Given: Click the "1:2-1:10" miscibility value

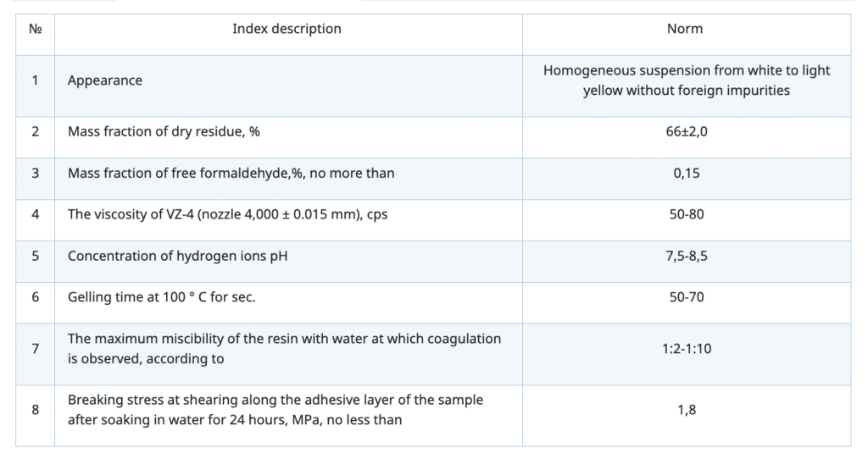Looking at the screenshot, I should pyautogui.click(x=686, y=349).
